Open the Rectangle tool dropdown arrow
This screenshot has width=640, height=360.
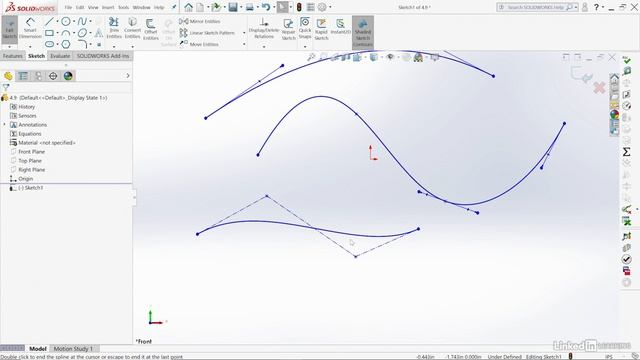(x=57, y=33)
